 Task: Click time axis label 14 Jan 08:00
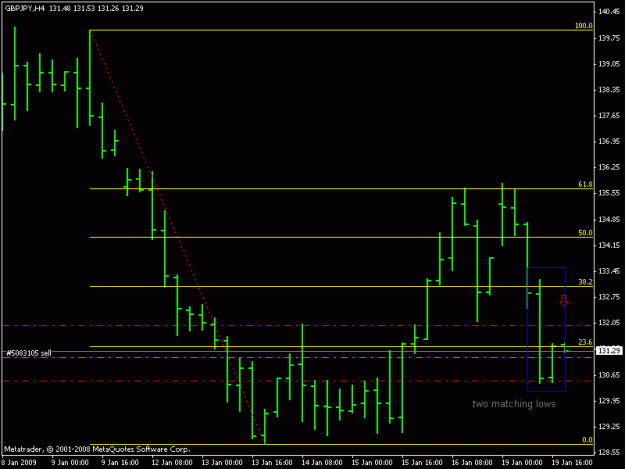[322, 463]
